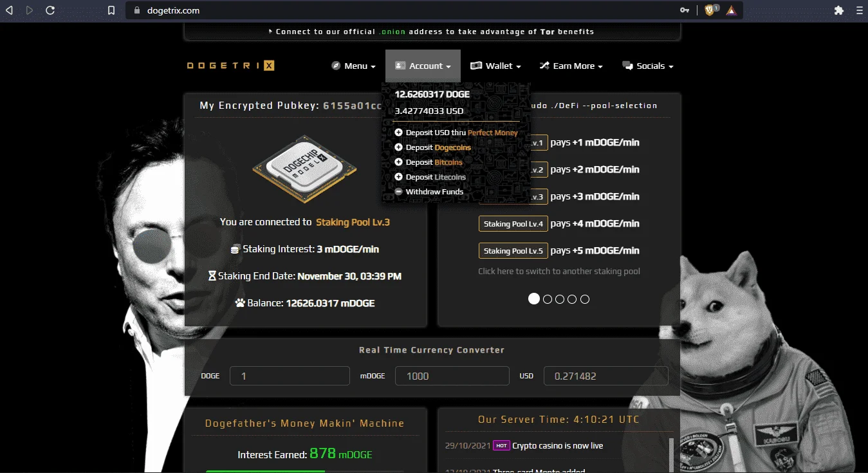Click the green interest earned '878' value

(323, 454)
